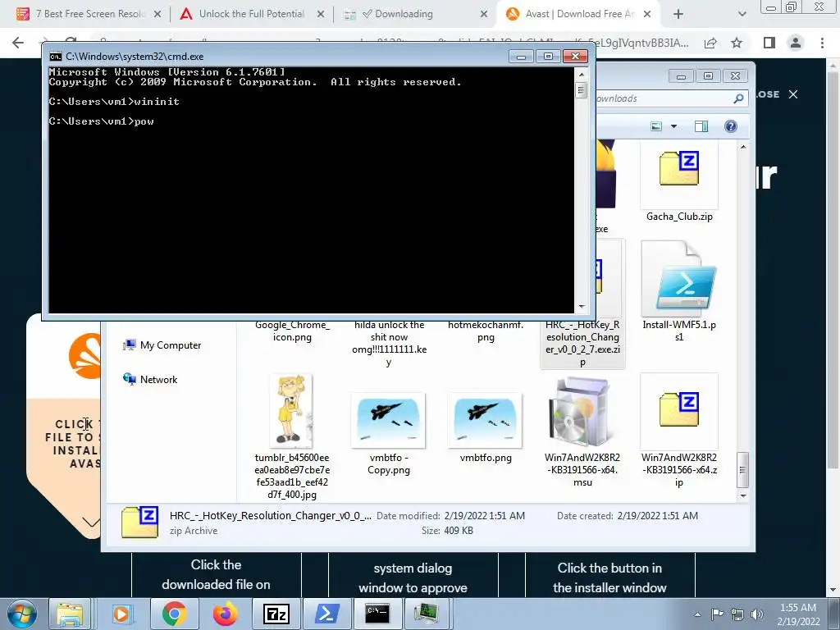Select Win7AndW2K8R2-KB3191566-x64.msu installer icon

point(582,412)
